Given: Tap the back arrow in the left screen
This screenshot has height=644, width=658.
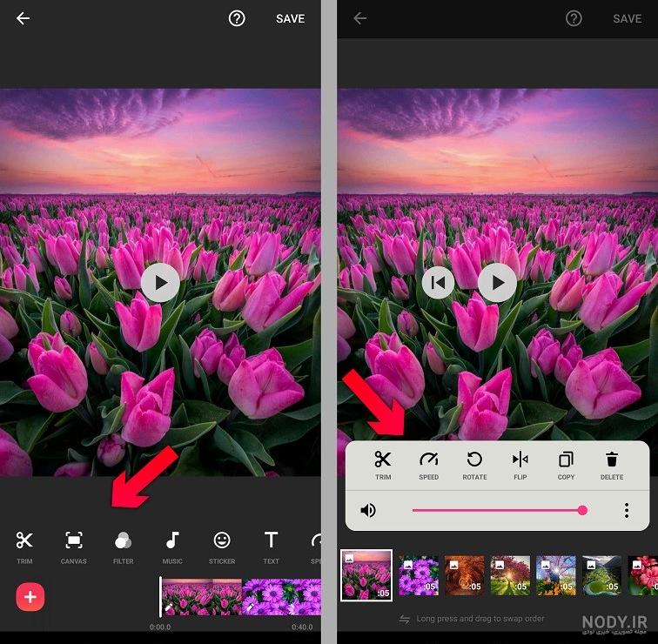Looking at the screenshot, I should pos(23,18).
